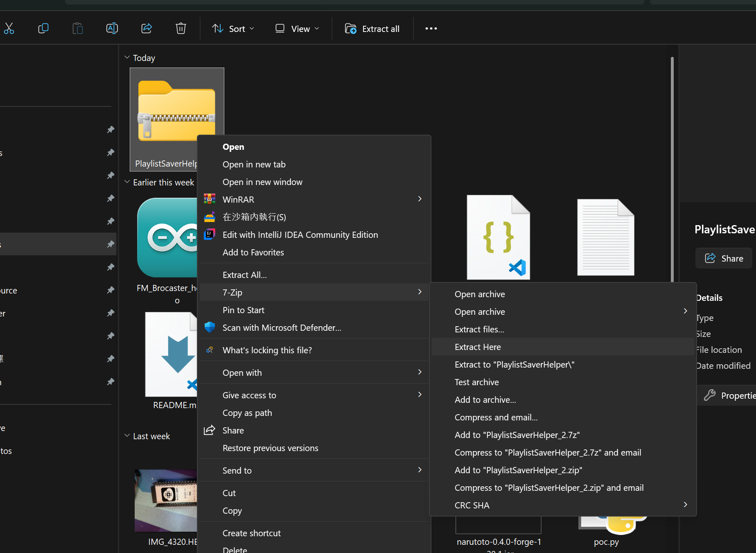Collapse the Today group

pos(127,57)
